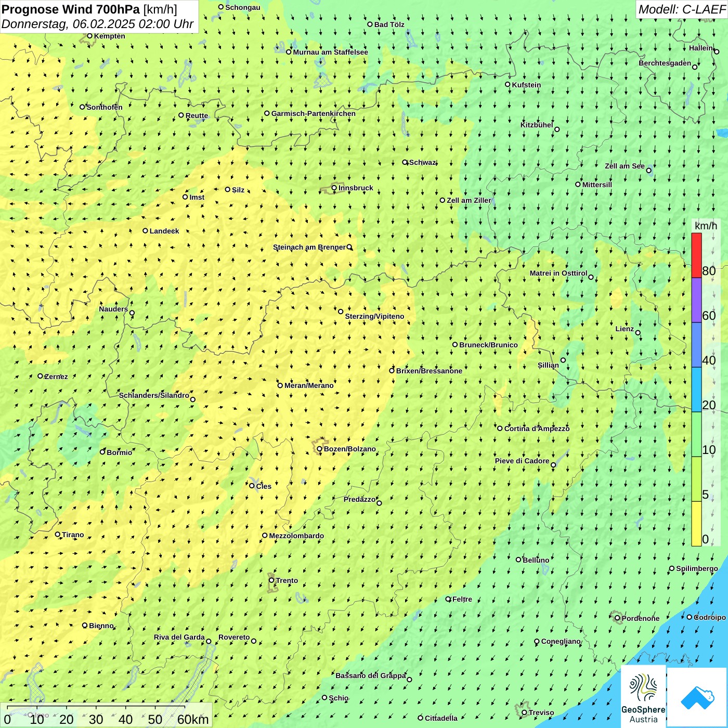Click the Belluno city label
Viewport: 728px width, 728px height.
(x=536, y=560)
